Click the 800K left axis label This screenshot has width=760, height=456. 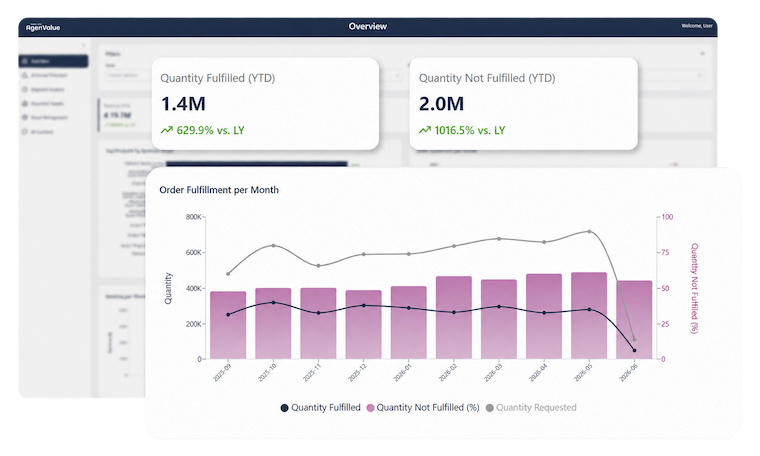click(x=193, y=217)
